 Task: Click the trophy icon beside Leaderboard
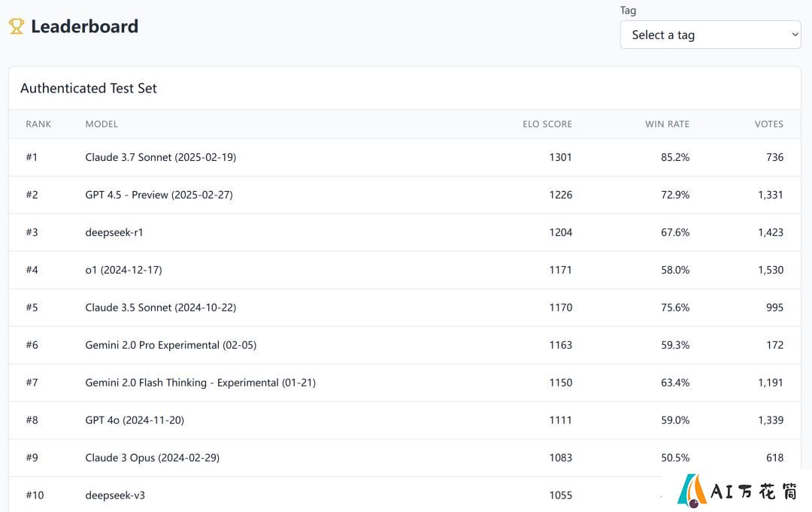(x=17, y=26)
